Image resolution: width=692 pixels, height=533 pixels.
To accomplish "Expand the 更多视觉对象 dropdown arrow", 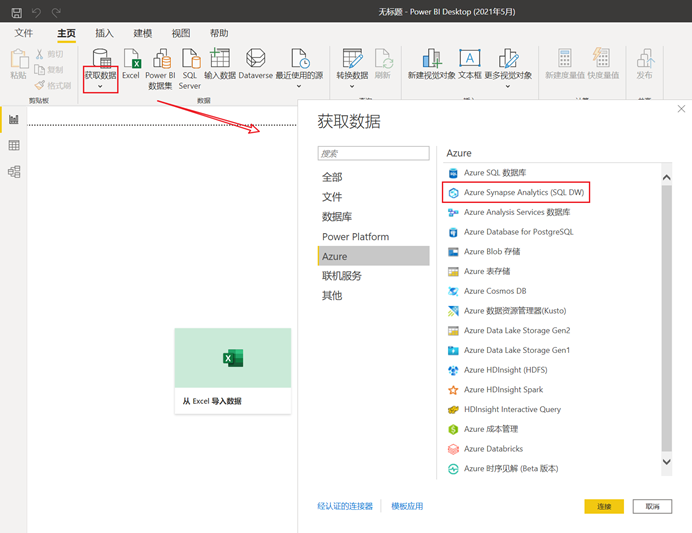I will click(x=508, y=86).
